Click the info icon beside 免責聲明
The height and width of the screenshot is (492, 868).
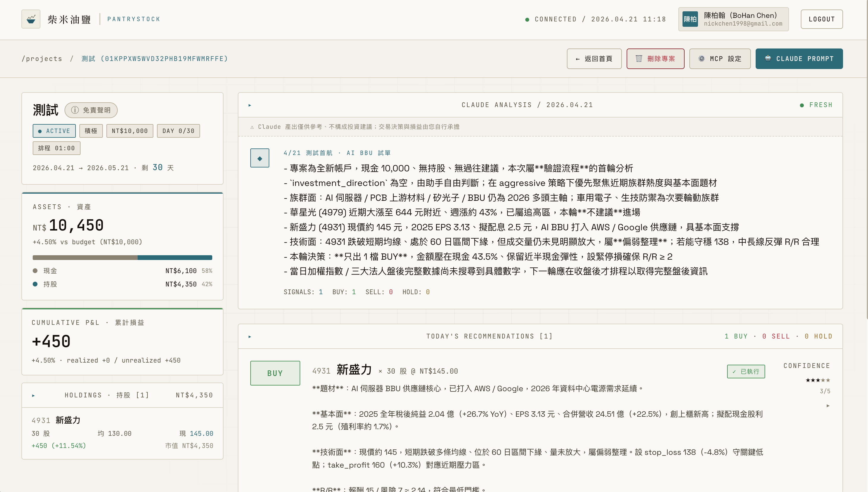pos(75,110)
